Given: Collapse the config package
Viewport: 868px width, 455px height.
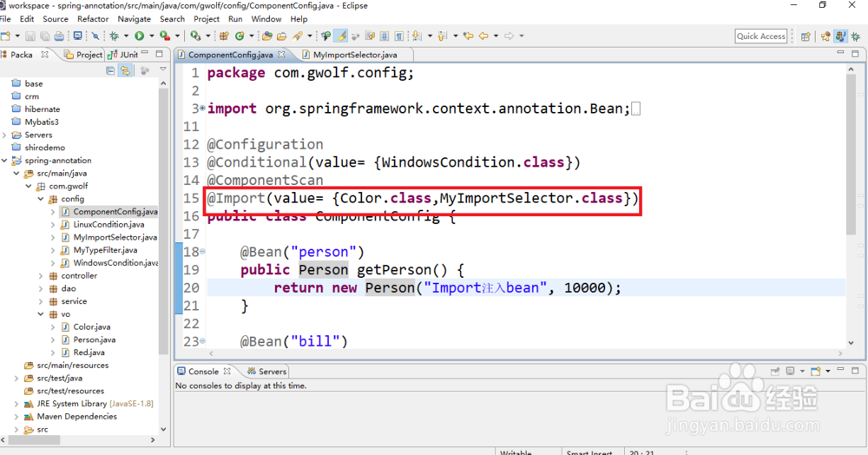Looking at the screenshot, I should (41, 199).
